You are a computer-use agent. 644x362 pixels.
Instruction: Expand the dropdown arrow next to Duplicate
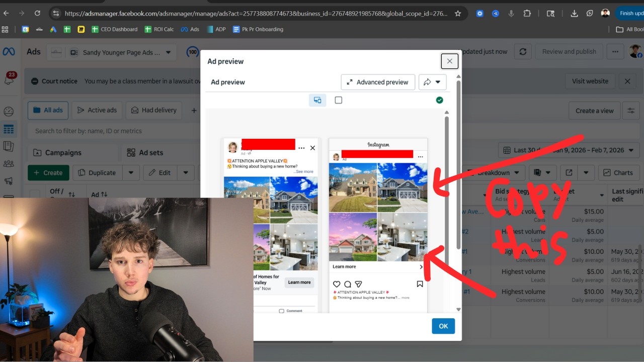tap(131, 172)
